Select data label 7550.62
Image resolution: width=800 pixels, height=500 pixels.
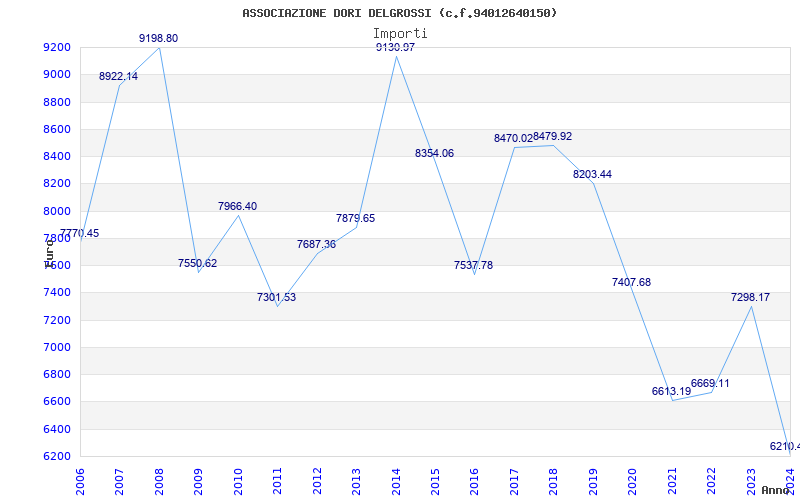[197, 263]
